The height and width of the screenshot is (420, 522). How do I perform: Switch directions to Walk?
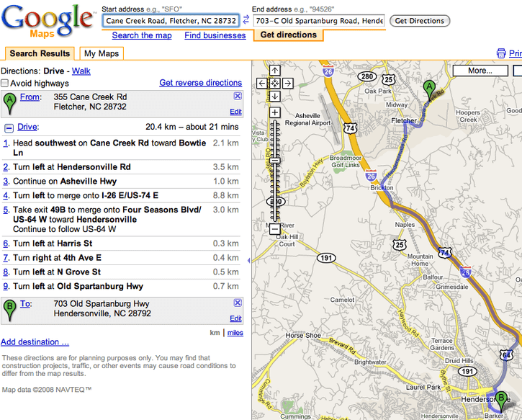(x=81, y=71)
